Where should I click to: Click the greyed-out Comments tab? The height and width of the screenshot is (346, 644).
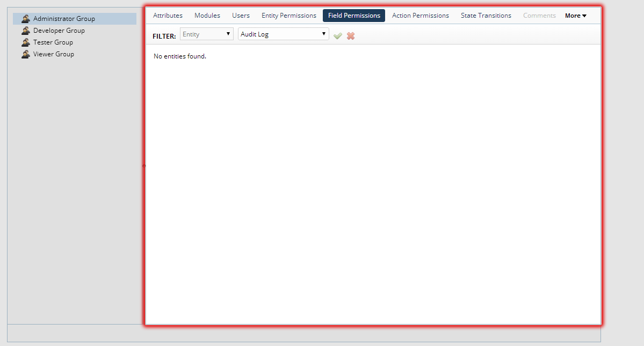(539, 16)
